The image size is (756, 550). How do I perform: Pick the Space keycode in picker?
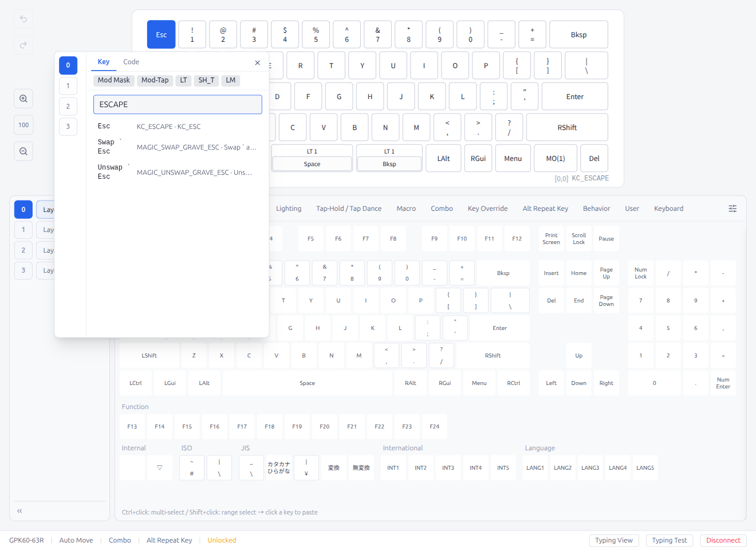308,383
